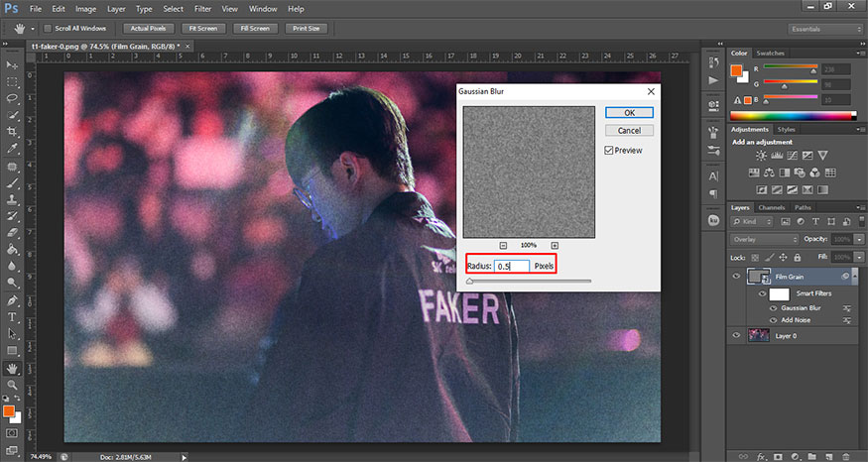Image resolution: width=868 pixels, height=462 pixels.
Task: Switch to the Channels tab
Action: (x=771, y=207)
